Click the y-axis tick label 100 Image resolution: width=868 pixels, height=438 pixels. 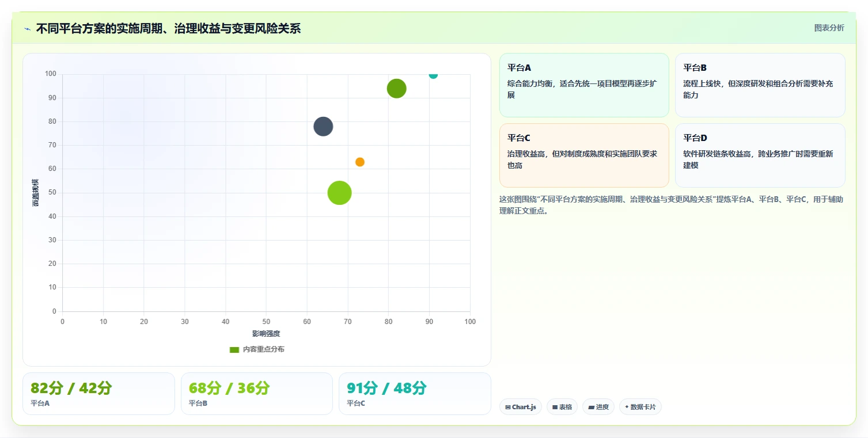coord(51,74)
